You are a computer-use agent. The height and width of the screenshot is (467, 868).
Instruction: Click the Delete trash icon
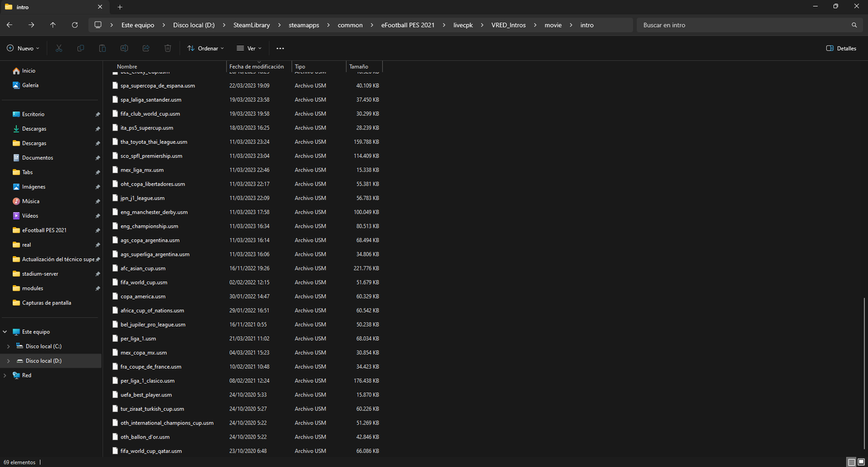167,48
